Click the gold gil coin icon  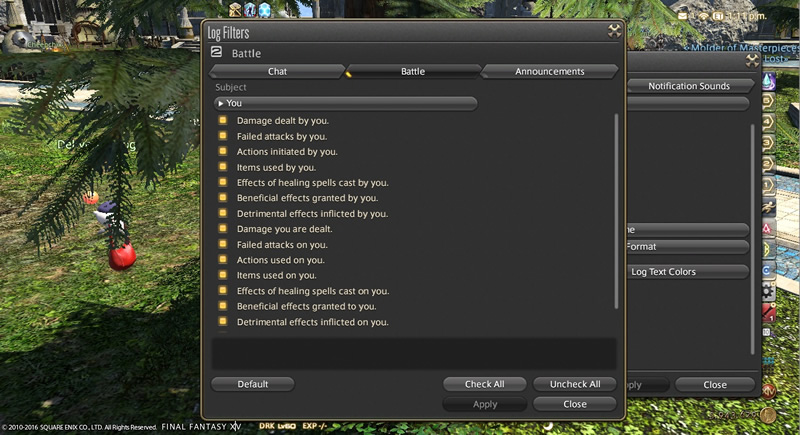768,415
